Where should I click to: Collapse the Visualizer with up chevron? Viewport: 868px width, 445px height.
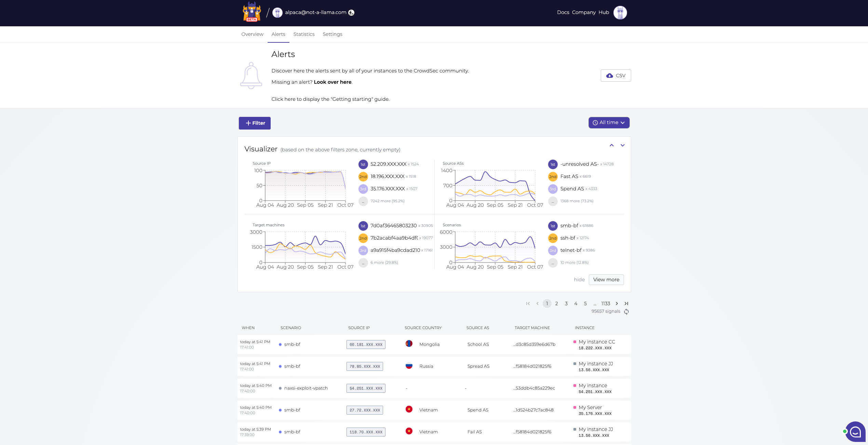tap(612, 145)
